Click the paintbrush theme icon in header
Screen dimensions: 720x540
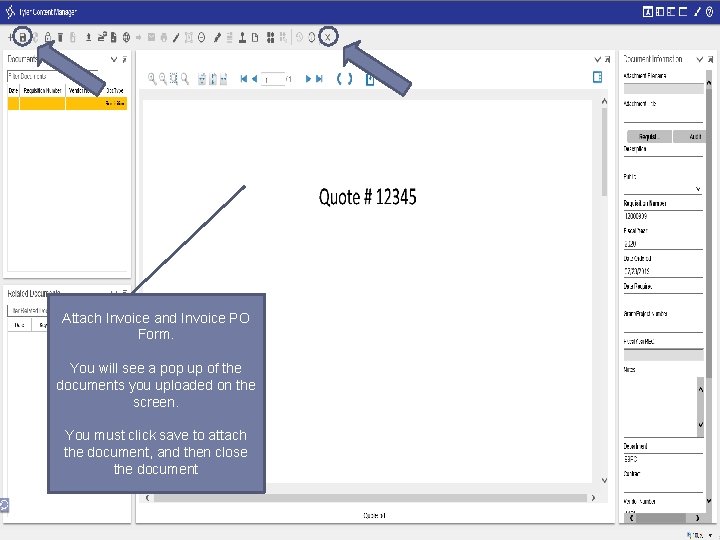tap(698, 12)
